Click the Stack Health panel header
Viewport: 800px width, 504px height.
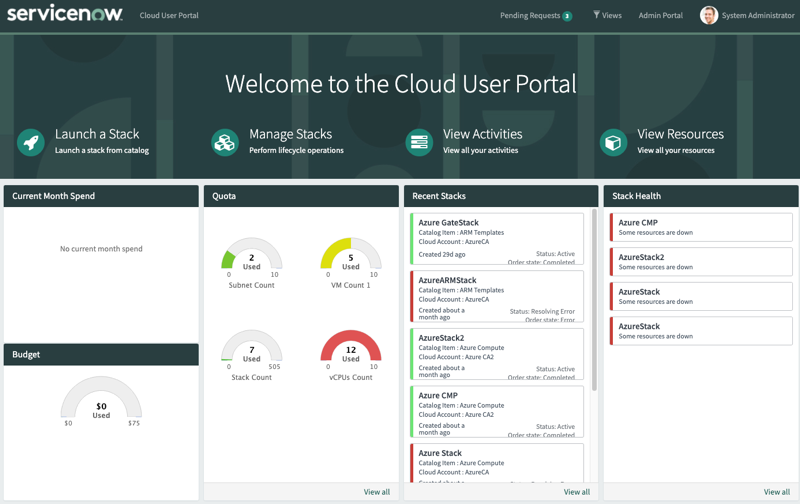[701, 196]
